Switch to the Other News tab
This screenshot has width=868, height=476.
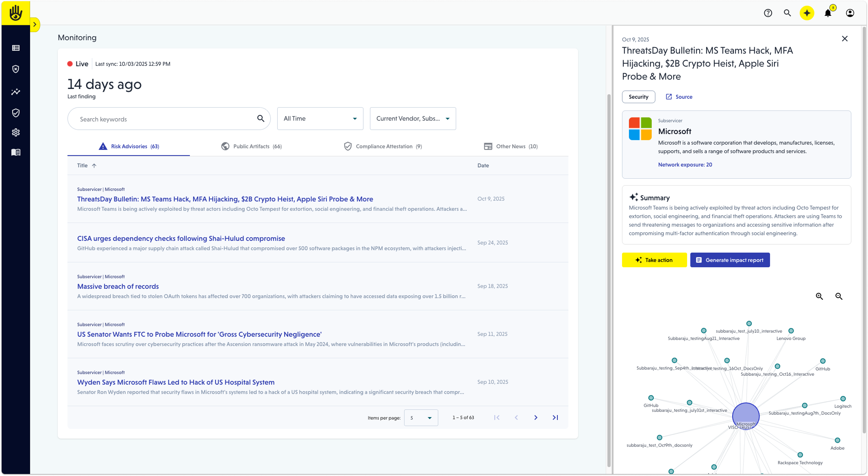511,146
